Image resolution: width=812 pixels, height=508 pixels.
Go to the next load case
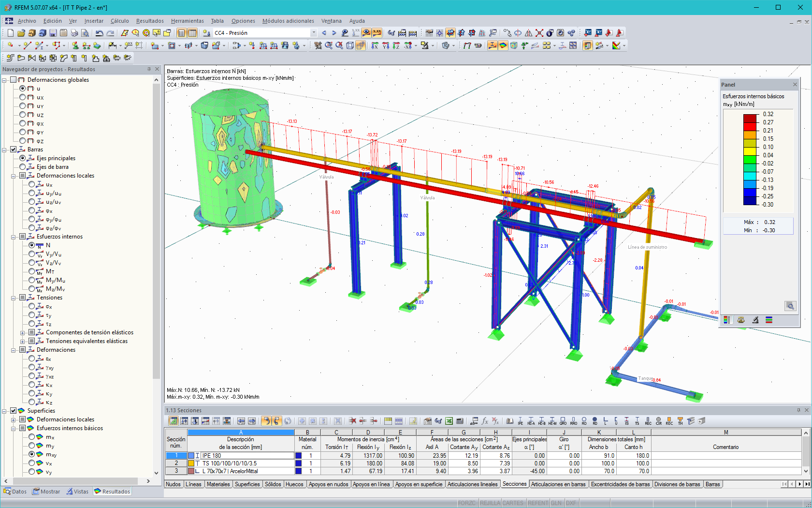[334, 33]
